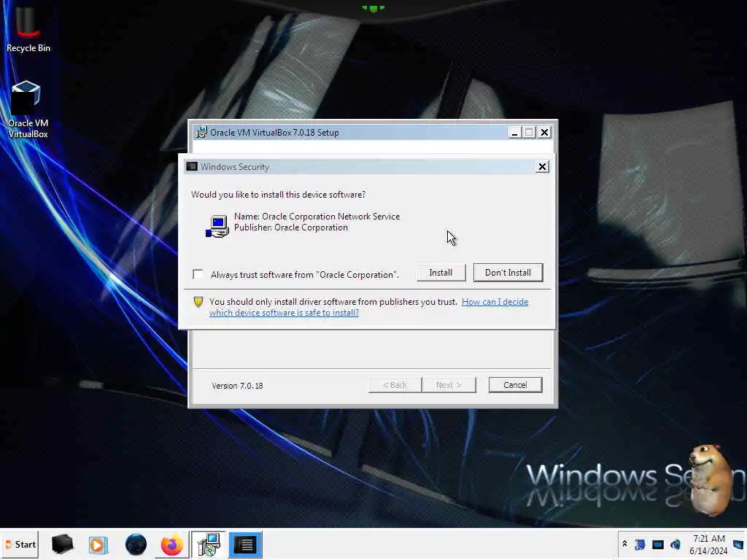This screenshot has width=747, height=560.
Task: Select the Oracle VM VirtualBox desktop shortcut
Action: click(27, 109)
